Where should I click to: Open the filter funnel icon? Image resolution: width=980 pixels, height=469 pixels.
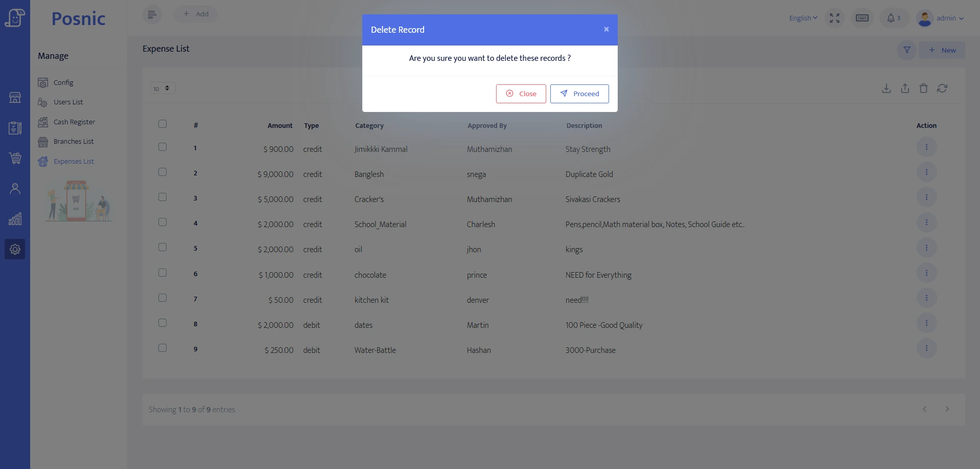(x=907, y=50)
